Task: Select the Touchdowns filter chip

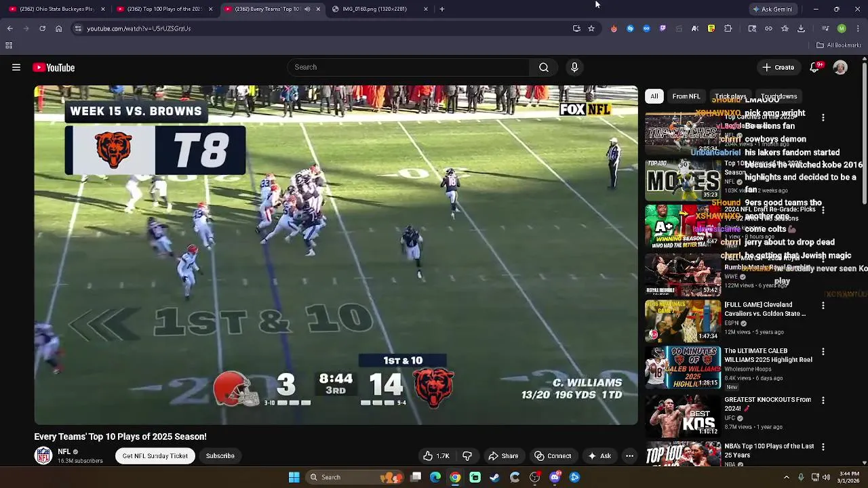Action: [x=778, y=96]
